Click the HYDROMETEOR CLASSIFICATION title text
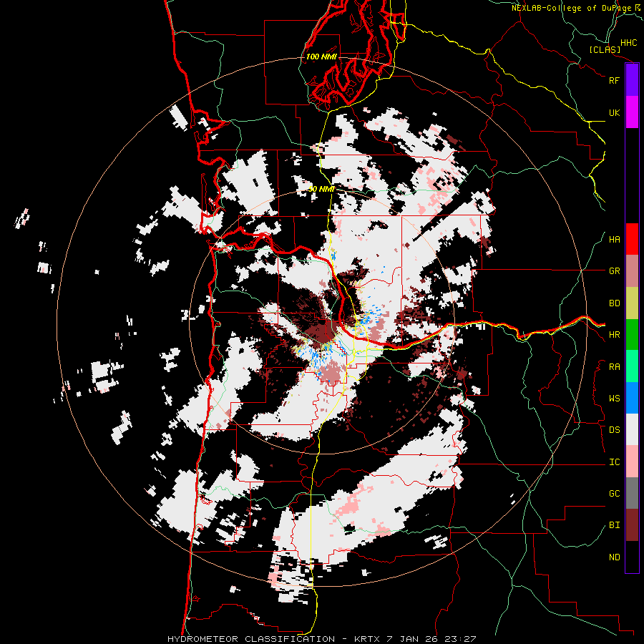The width and height of the screenshot is (644, 644). pyautogui.click(x=251, y=639)
